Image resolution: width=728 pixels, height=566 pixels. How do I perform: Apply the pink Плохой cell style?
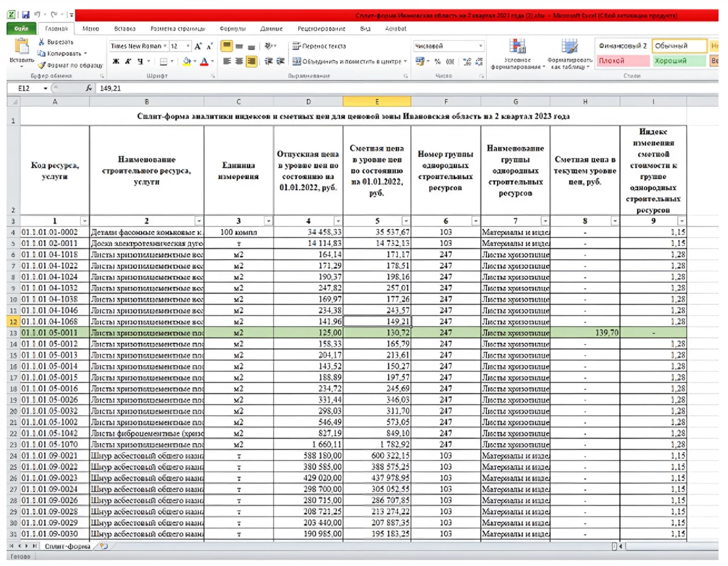point(623,60)
